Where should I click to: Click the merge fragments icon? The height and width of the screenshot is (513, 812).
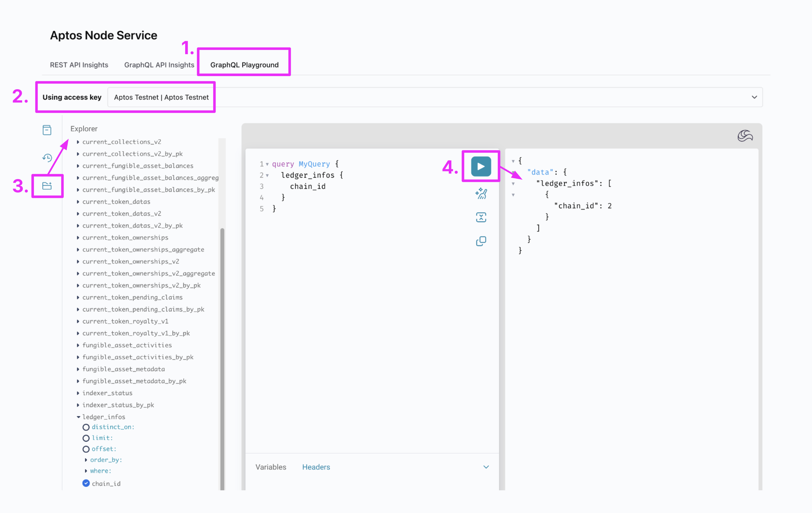pyautogui.click(x=481, y=217)
